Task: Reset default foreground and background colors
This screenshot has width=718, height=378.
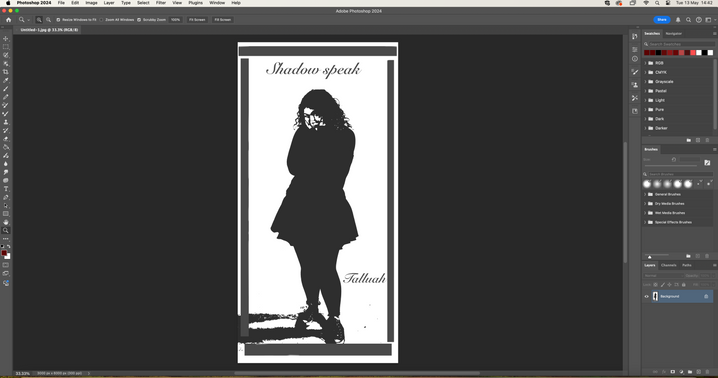Action: click(x=2, y=247)
